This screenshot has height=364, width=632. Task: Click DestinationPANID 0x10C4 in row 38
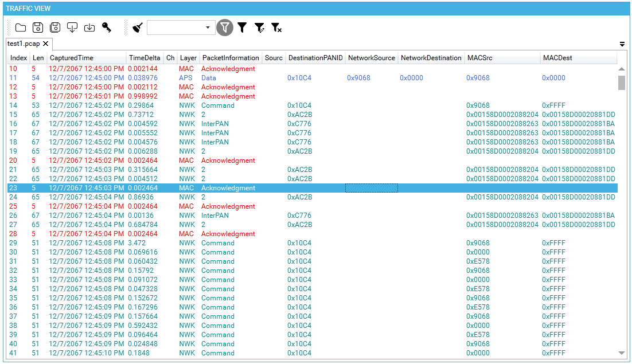click(x=299, y=326)
